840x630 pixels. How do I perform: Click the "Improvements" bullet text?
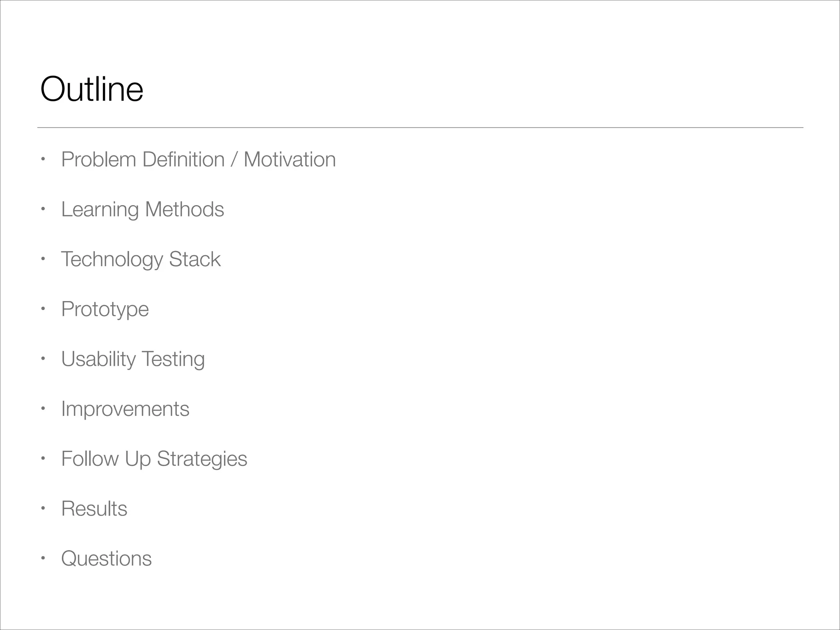click(125, 409)
